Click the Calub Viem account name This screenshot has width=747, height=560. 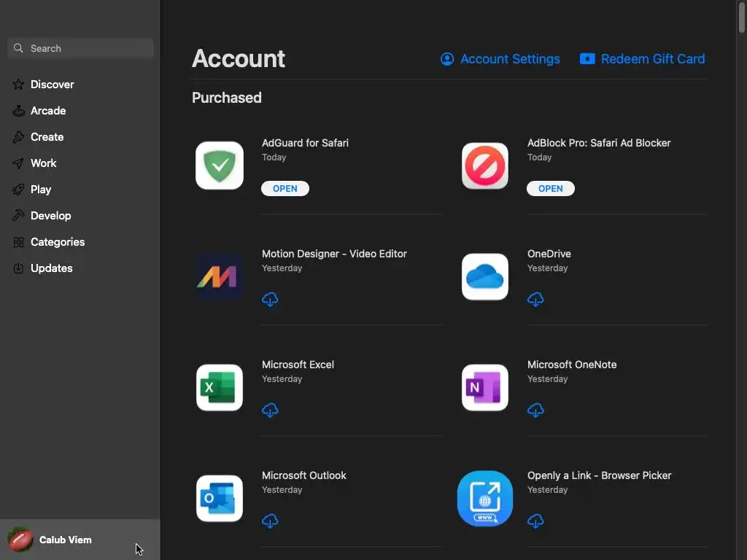(65, 540)
